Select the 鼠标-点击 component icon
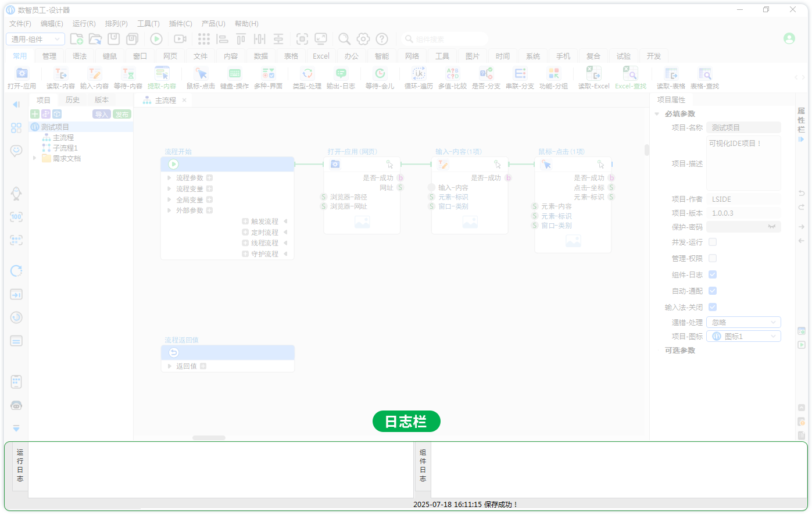This screenshot has height=514, width=812. click(201, 73)
